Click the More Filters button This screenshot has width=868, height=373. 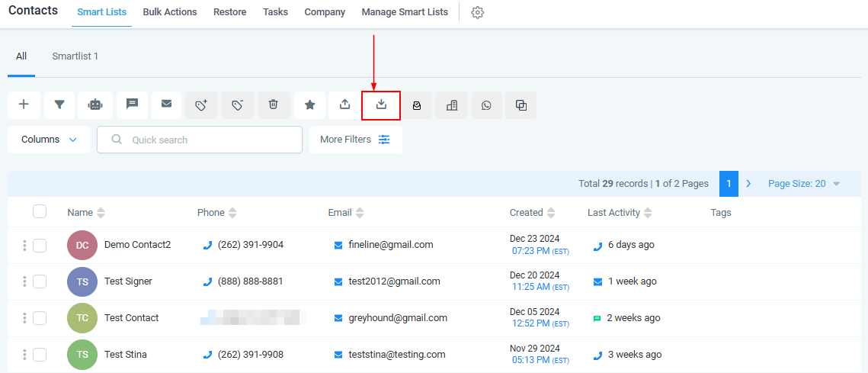point(355,140)
